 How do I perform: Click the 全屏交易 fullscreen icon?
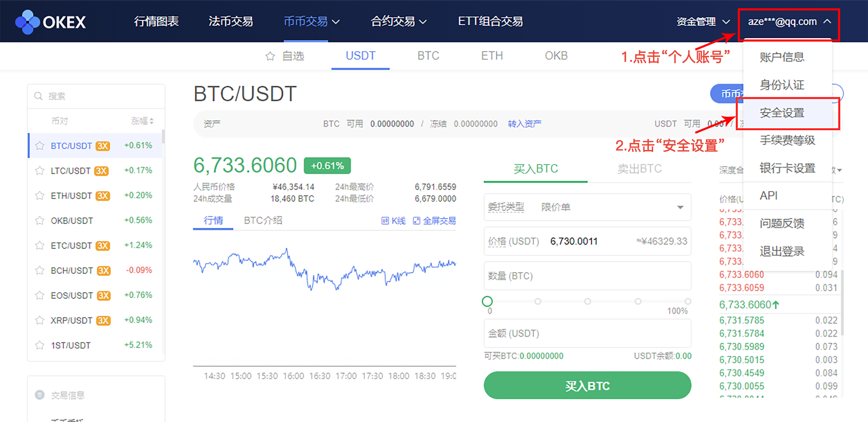coord(417,221)
